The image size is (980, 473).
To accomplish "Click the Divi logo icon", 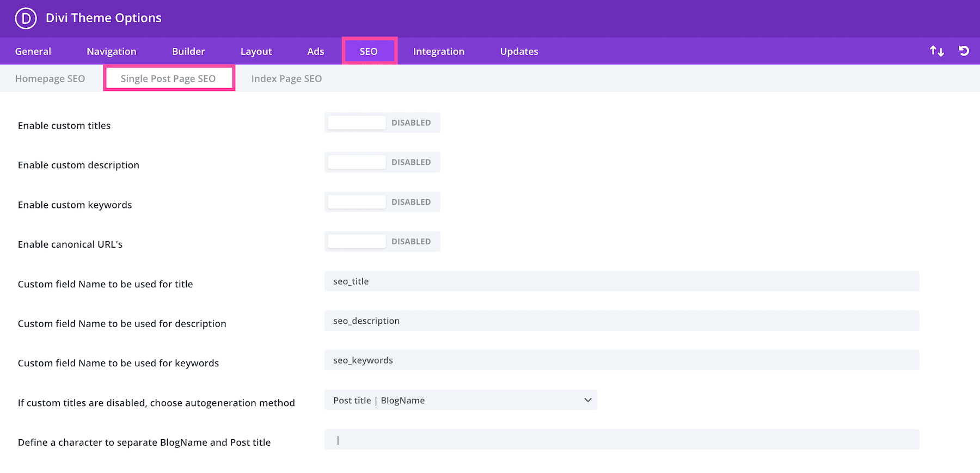I will [26, 18].
